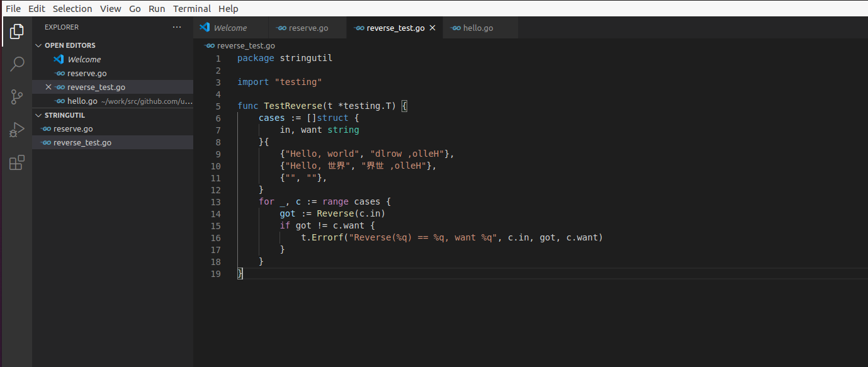This screenshot has height=367, width=868.
Task: Click line number 19 in gutter
Action: 215,274
